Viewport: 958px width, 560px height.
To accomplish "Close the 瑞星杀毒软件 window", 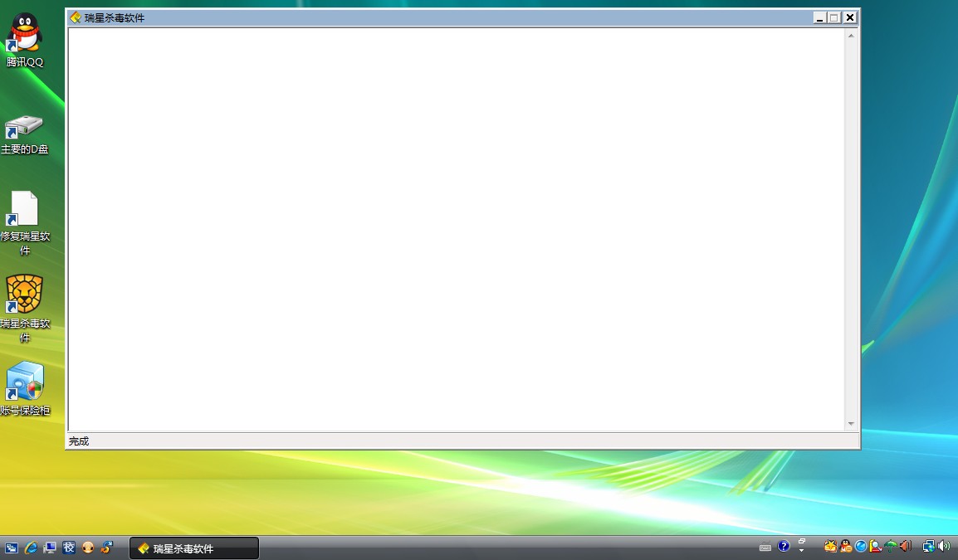I will coord(850,17).
